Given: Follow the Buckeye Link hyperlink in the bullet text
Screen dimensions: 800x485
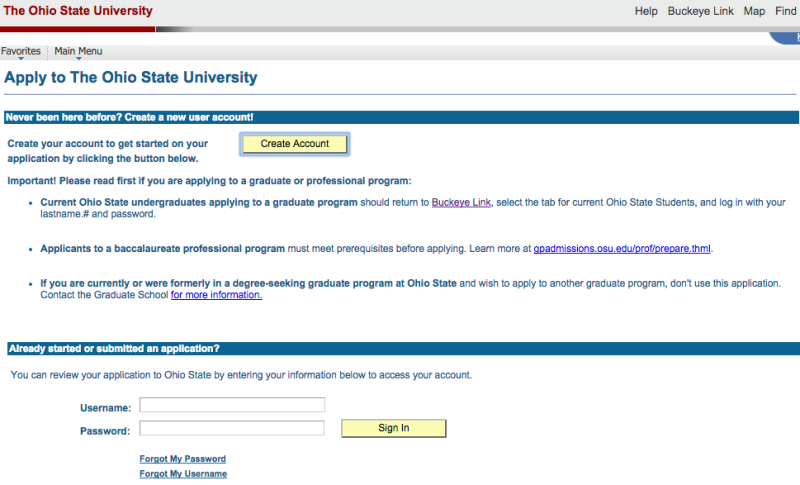Looking at the screenshot, I should click(461, 202).
